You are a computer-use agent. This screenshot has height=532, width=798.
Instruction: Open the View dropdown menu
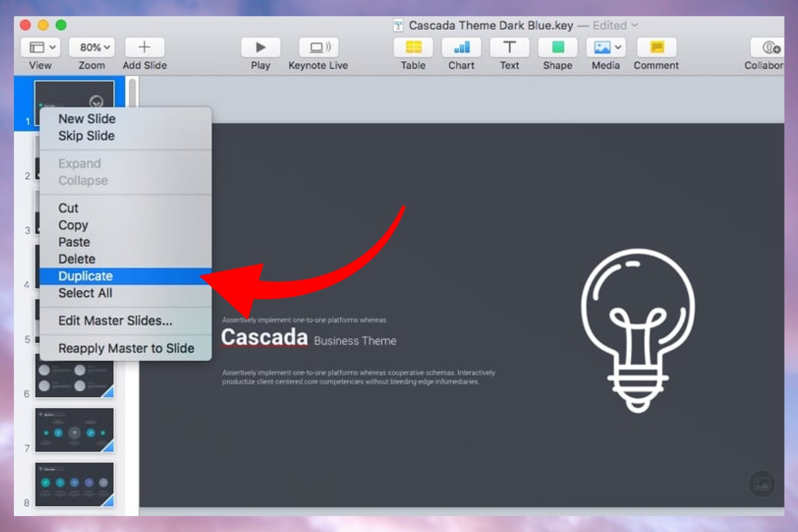pyautogui.click(x=41, y=47)
